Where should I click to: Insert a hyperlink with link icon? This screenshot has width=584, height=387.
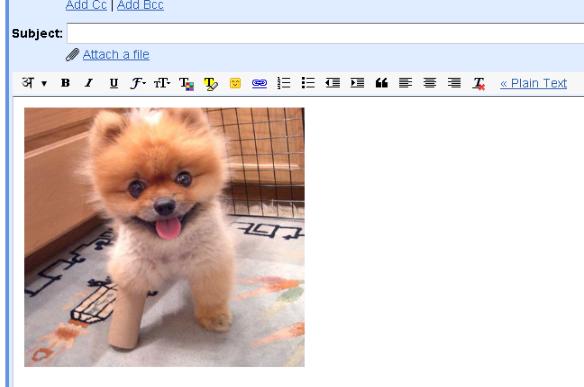point(259,83)
